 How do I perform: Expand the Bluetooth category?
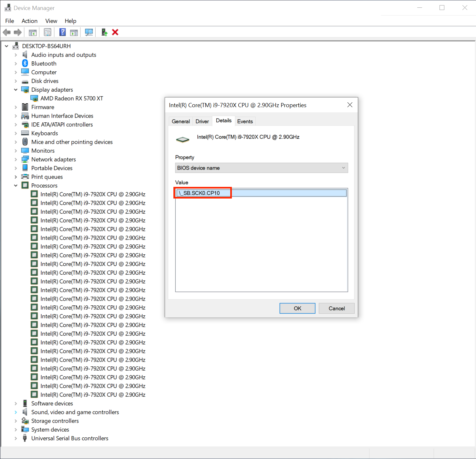[x=16, y=64]
